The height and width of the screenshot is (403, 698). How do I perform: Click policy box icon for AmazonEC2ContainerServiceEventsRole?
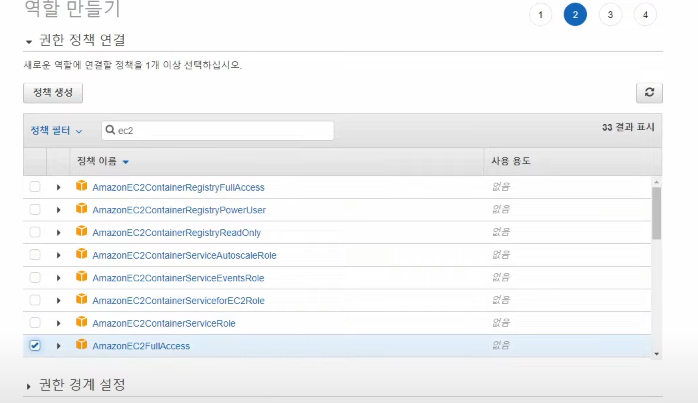[81, 277]
